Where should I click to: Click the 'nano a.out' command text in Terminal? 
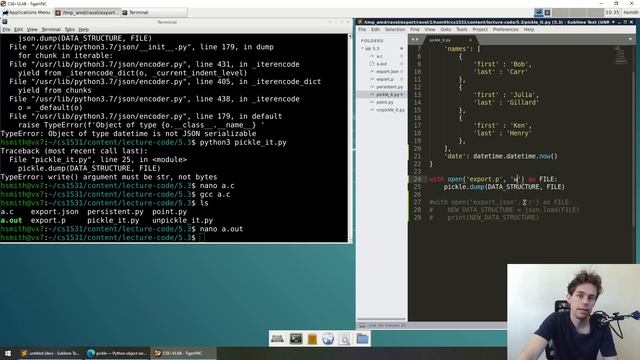(x=221, y=229)
